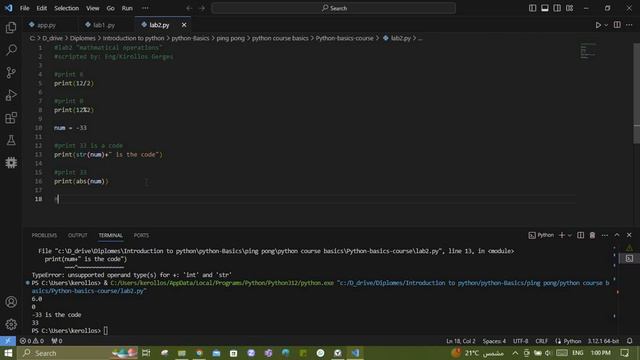Open the View menu
The height and width of the screenshot is (360, 640).
pyautogui.click(x=93, y=8)
